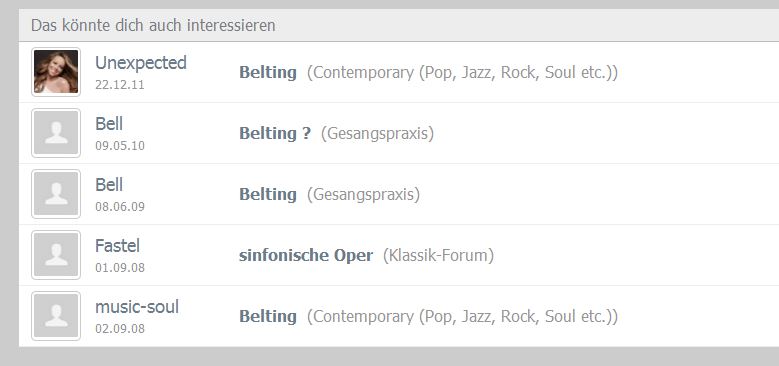
Task: Visit Fastel's user profile
Action: [x=117, y=246]
